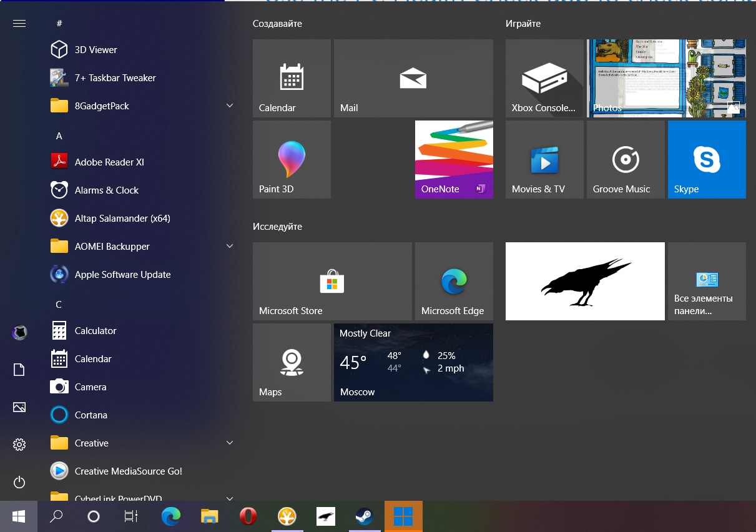Viewport: 756px width, 532px height.
Task: Open the Maps tile
Action: point(292,362)
